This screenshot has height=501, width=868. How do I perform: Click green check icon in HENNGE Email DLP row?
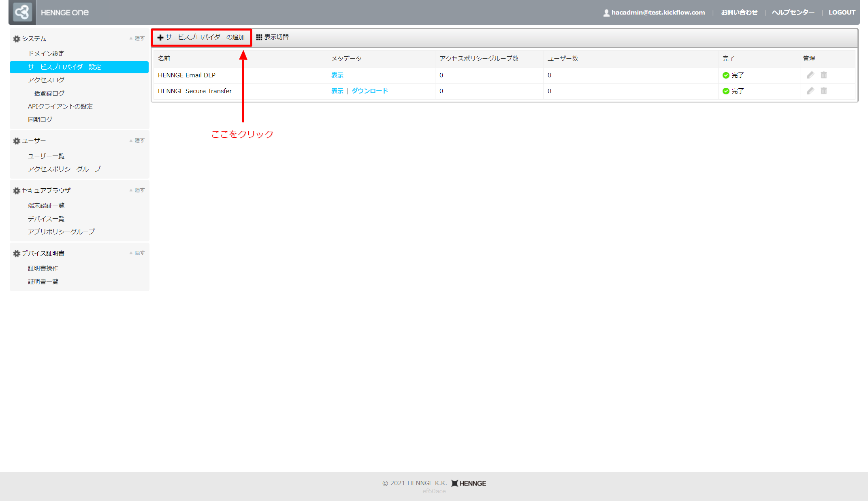tap(726, 75)
